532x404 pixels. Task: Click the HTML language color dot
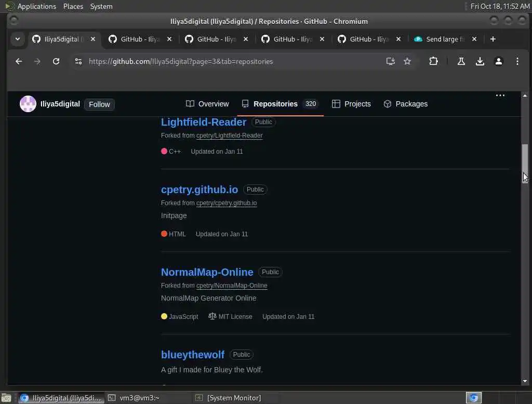pyautogui.click(x=164, y=234)
